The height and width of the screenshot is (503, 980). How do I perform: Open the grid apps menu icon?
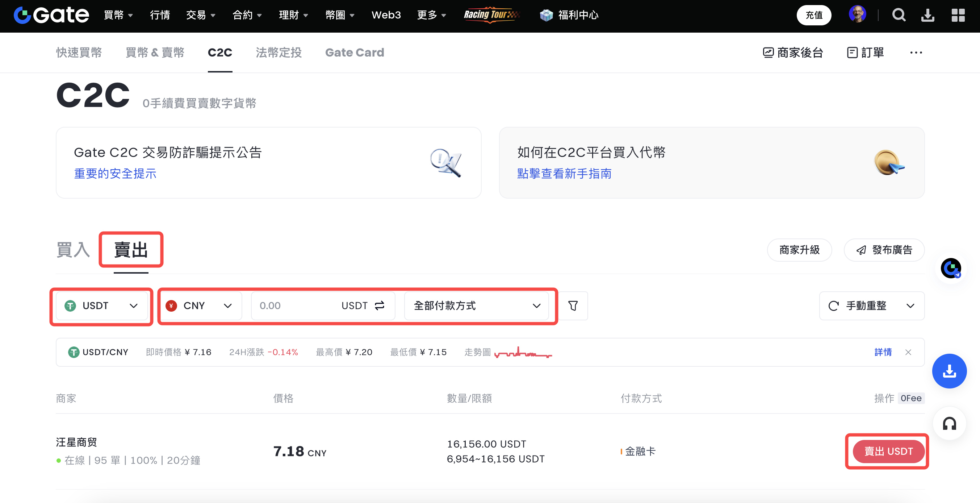click(958, 15)
